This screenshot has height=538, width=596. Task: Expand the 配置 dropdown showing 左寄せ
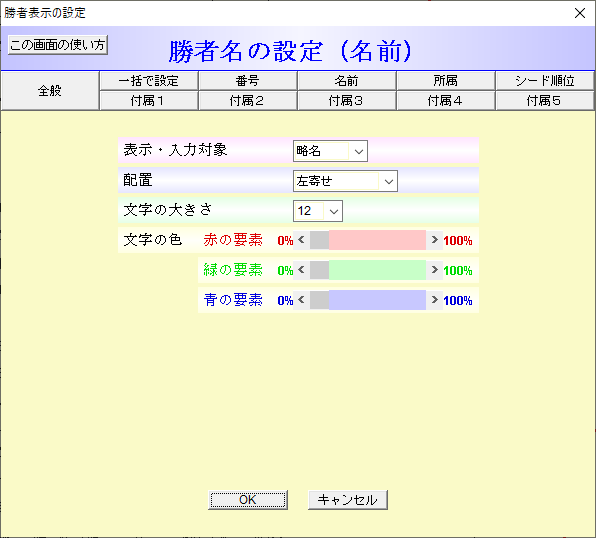[345, 181]
